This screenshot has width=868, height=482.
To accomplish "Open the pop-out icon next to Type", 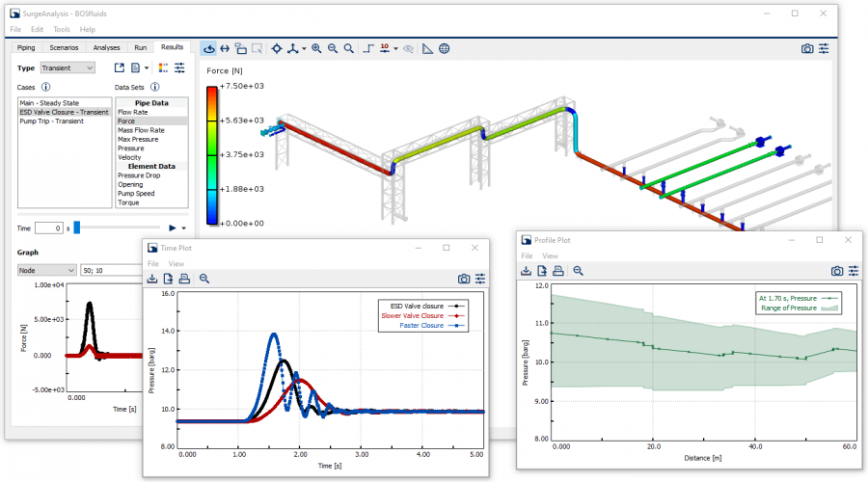I will (120, 67).
